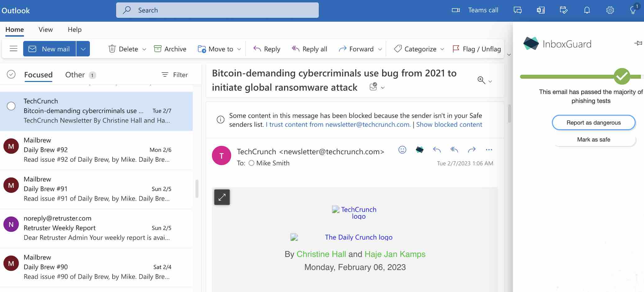Click the select-all circle above message list
This screenshot has width=644, height=292.
(x=11, y=74)
